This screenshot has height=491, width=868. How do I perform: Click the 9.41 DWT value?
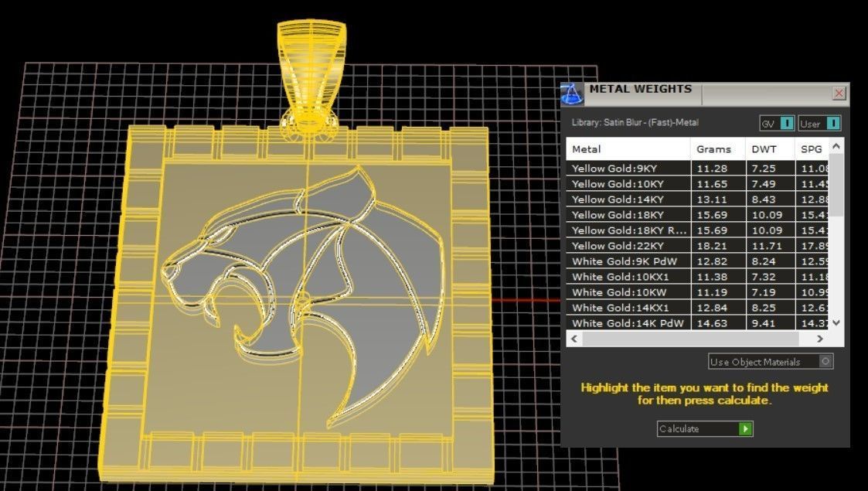point(764,323)
